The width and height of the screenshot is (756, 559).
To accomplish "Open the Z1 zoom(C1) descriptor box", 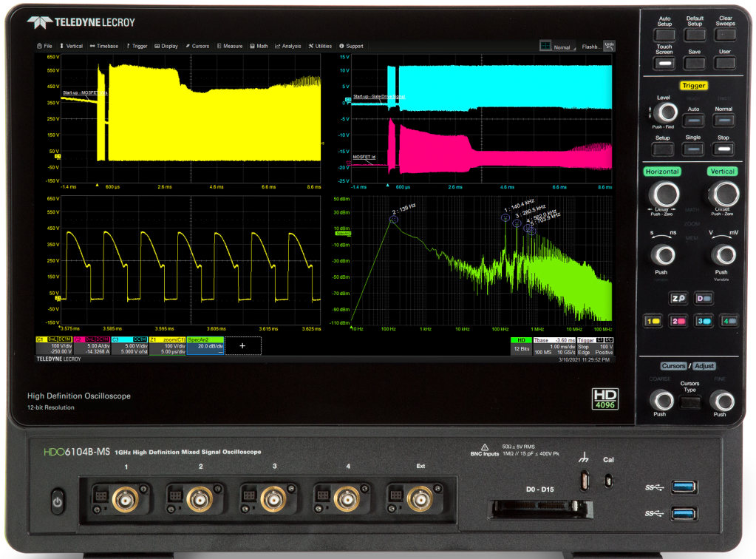I will click(167, 346).
